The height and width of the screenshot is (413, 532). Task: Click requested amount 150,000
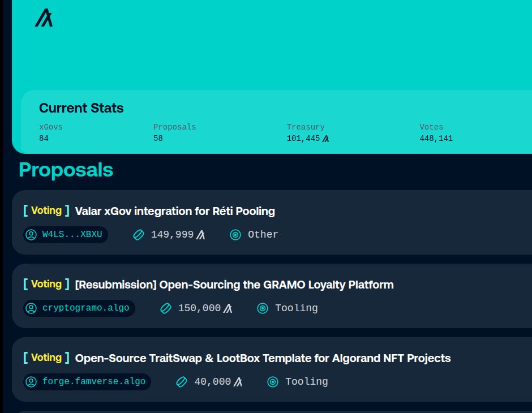coord(199,308)
